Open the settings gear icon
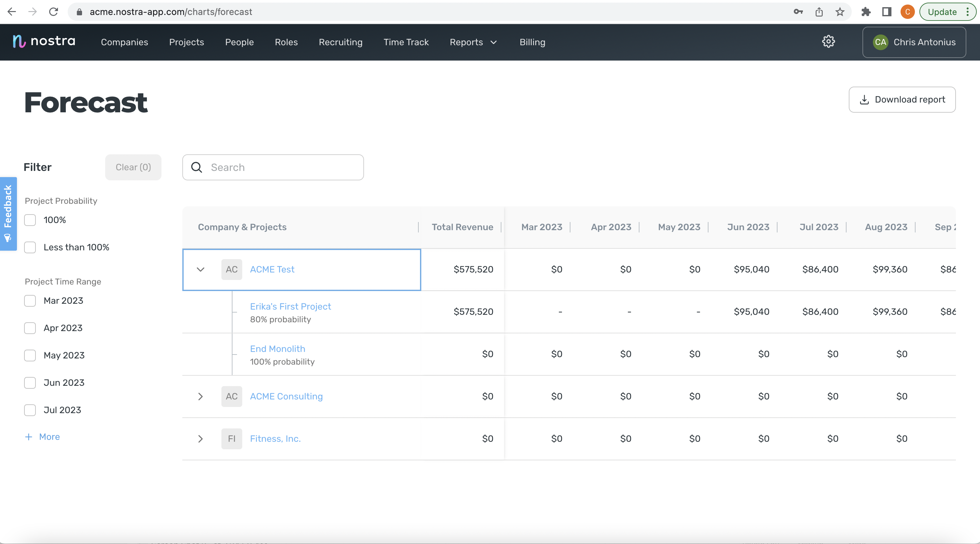Image resolution: width=980 pixels, height=544 pixels. pos(828,42)
